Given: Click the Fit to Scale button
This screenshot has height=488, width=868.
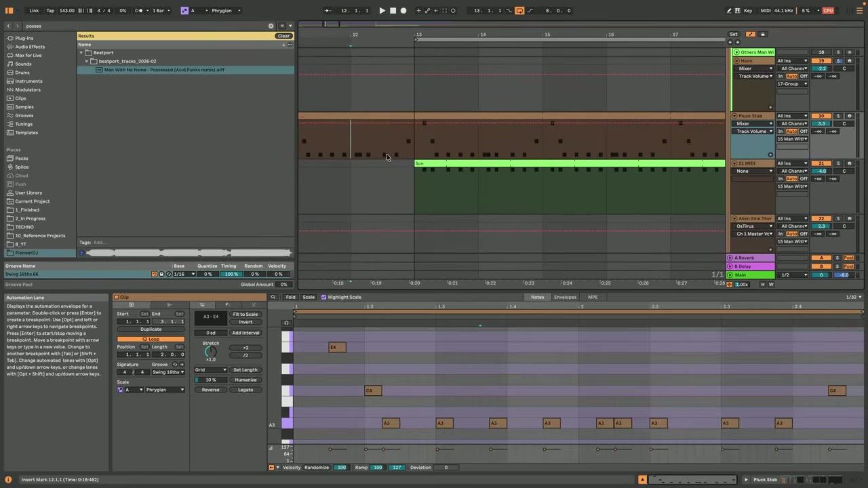Looking at the screenshot, I should [x=245, y=314].
